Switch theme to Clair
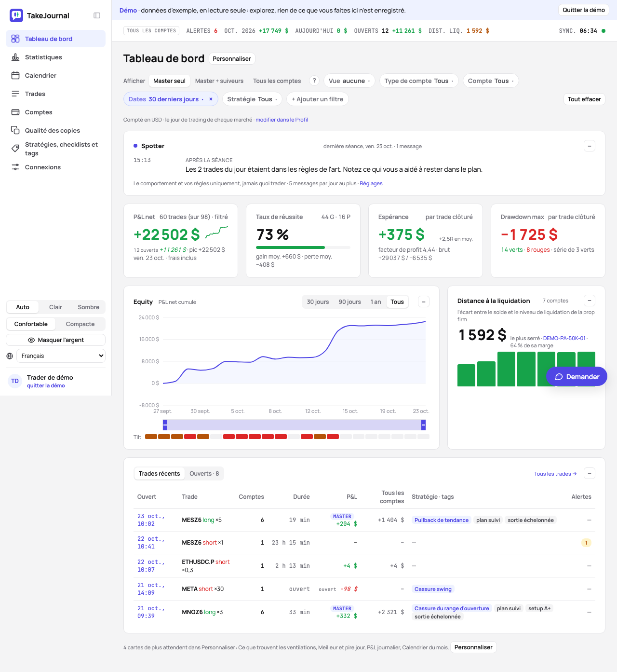 [55, 307]
